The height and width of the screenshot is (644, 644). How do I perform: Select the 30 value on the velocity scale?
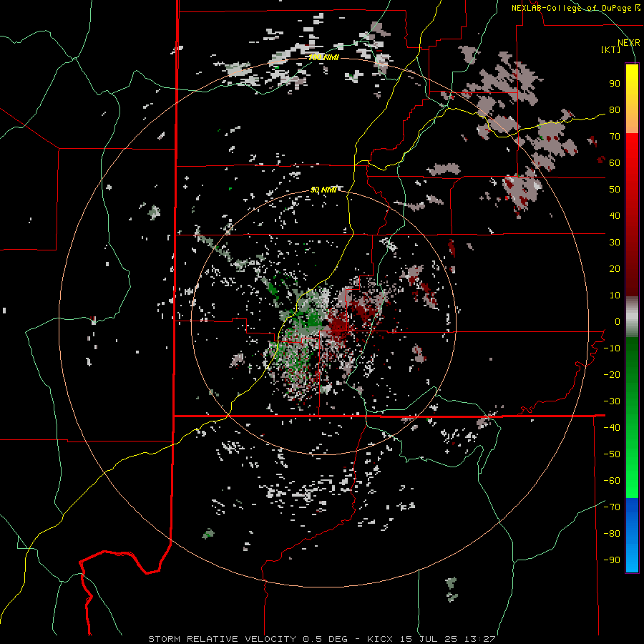click(615, 243)
